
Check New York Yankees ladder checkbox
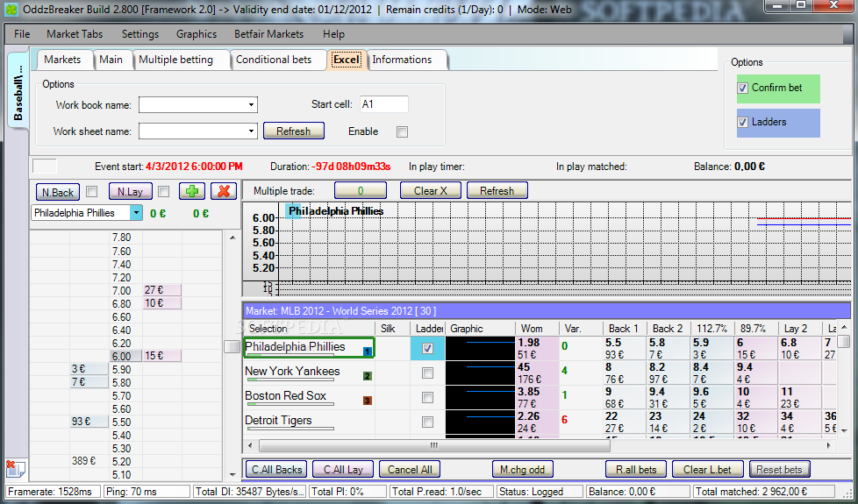pos(427,373)
